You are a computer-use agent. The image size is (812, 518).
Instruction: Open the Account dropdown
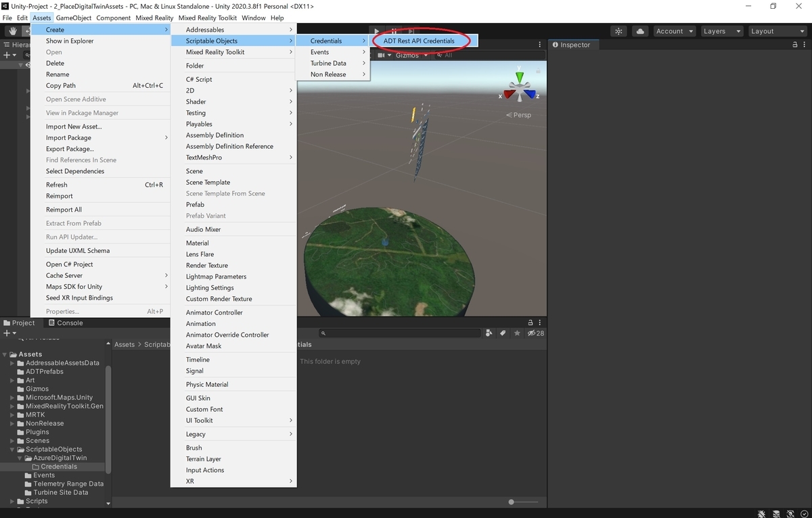pos(675,31)
